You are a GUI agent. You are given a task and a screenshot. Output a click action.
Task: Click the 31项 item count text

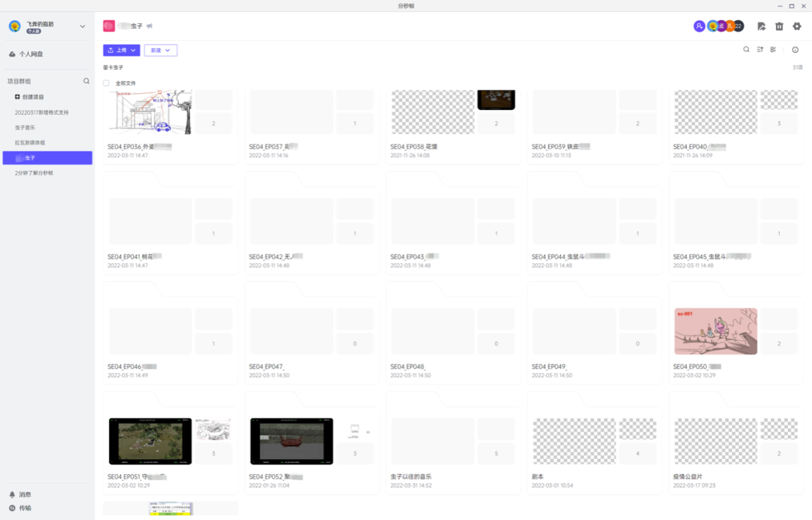coord(798,68)
